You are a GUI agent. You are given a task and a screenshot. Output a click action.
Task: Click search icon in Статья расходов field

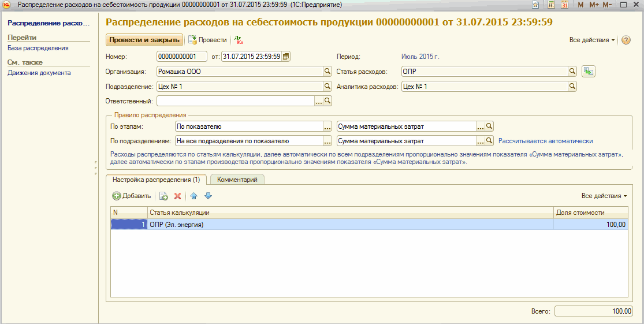click(x=572, y=72)
